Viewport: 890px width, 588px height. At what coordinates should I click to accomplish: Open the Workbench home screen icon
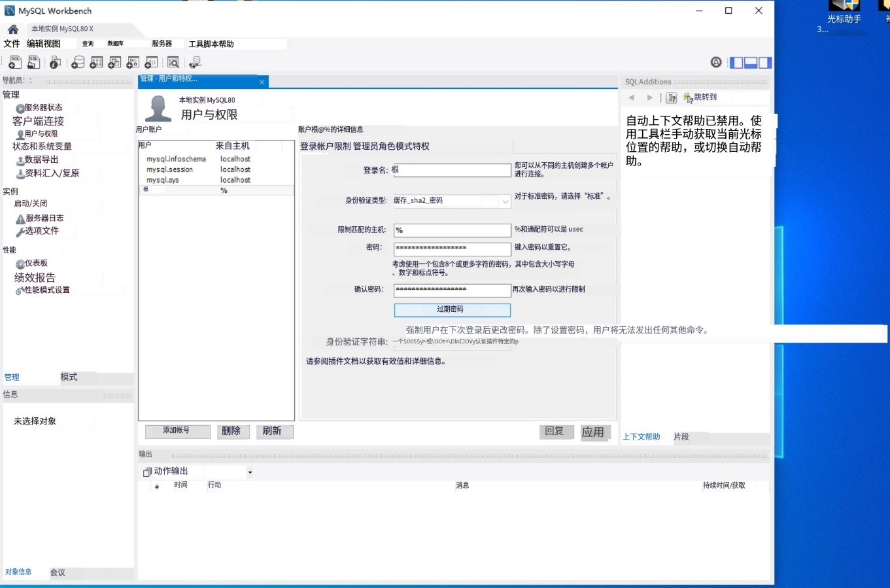click(13, 29)
